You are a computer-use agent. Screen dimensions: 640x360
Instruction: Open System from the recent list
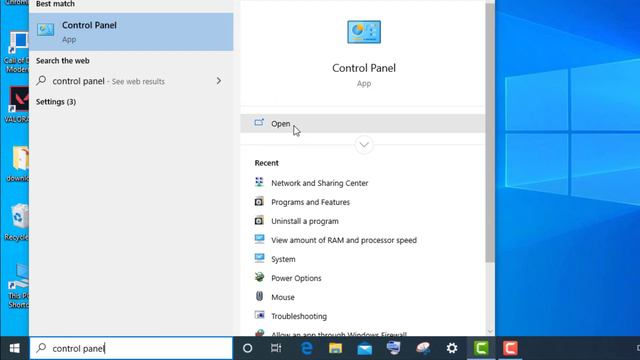(283, 259)
